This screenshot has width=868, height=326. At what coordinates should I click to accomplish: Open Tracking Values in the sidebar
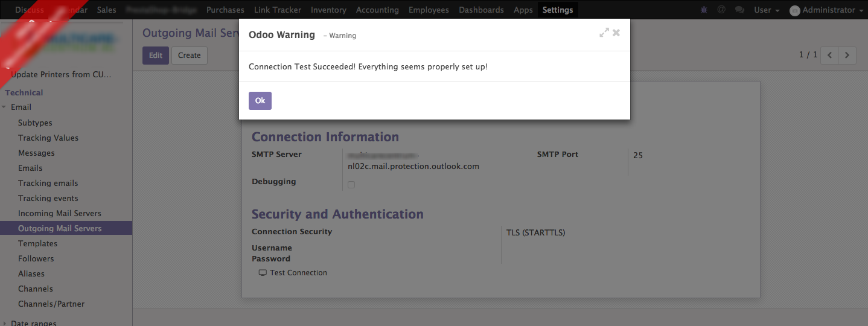[x=48, y=138]
